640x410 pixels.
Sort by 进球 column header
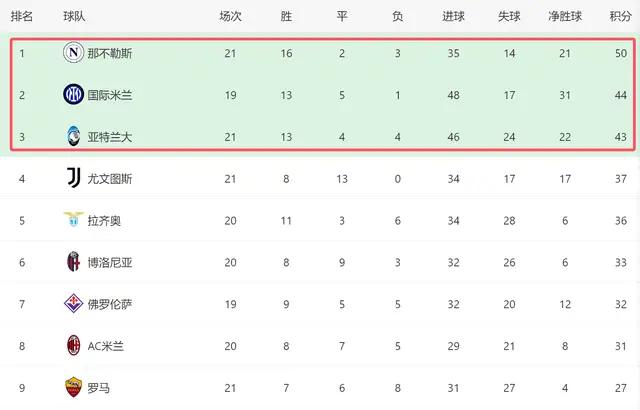(x=453, y=17)
